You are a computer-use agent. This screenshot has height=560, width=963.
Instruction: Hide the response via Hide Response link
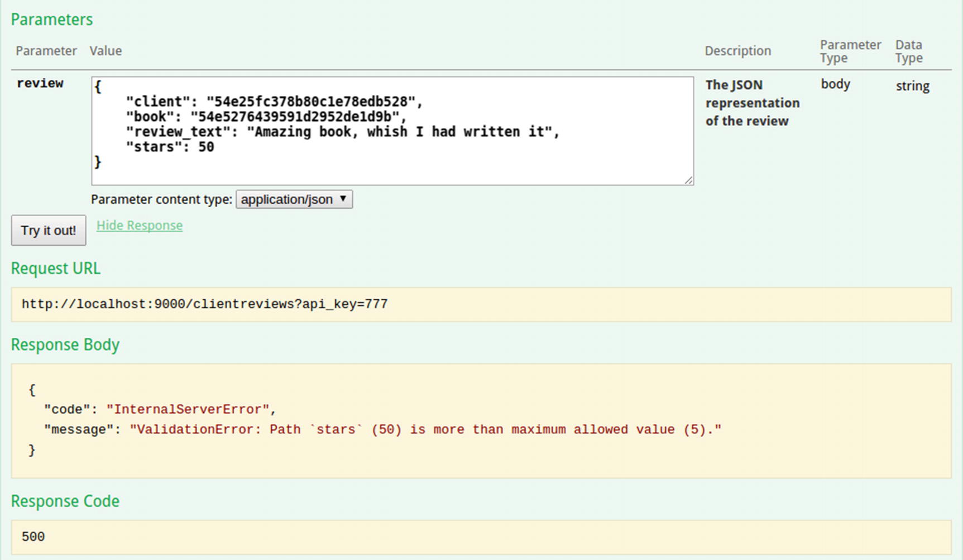(140, 226)
